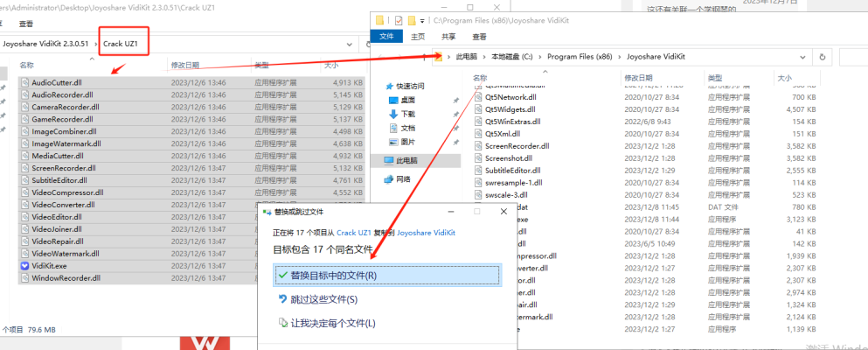The image size is (868, 350).
Task: Select AudioCutter.dll icon in Crack UZ1 window
Action: pos(24,82)
